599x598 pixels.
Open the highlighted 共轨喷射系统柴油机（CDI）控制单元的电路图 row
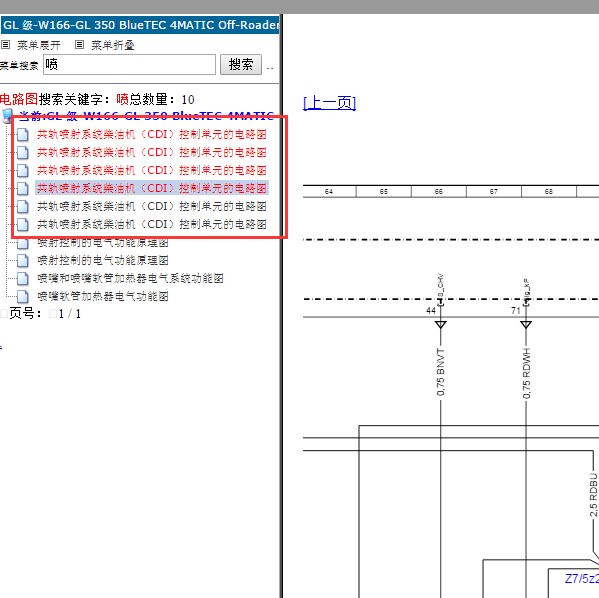[152, 188]
